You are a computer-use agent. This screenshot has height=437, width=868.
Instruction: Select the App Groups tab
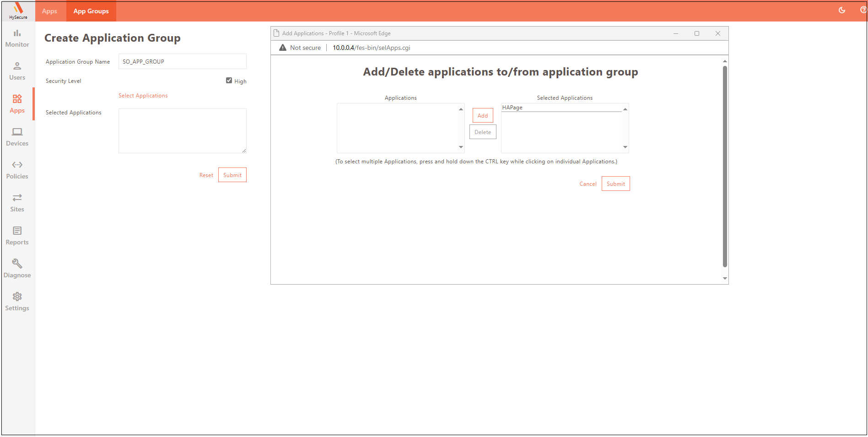[x=91, y=11]
